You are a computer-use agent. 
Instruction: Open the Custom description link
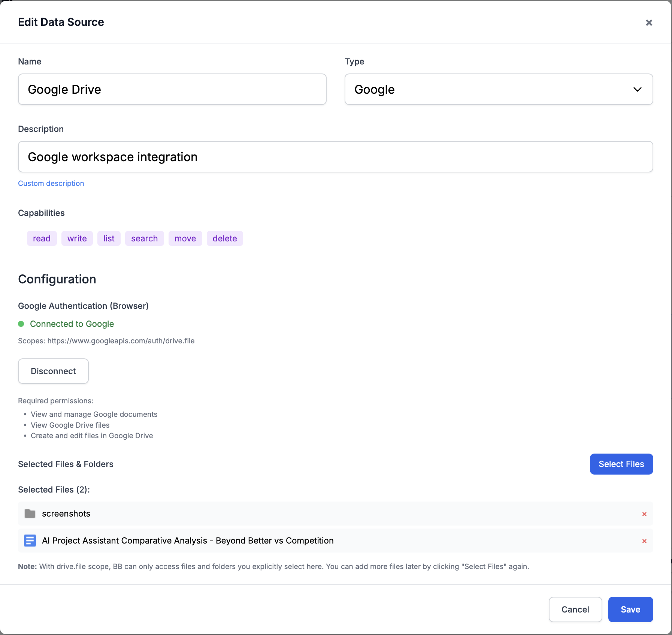point(51,183)
